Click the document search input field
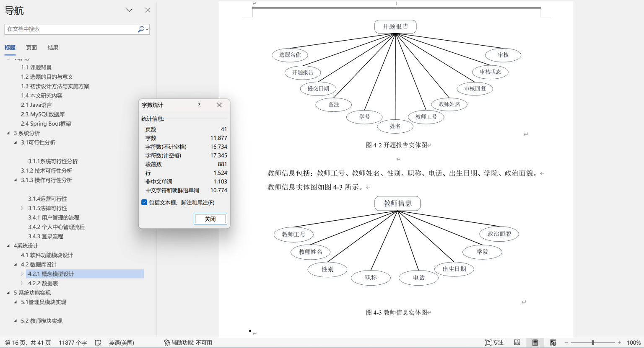The width and height of the screenshot is (644, 348). [x=71, y=29]
